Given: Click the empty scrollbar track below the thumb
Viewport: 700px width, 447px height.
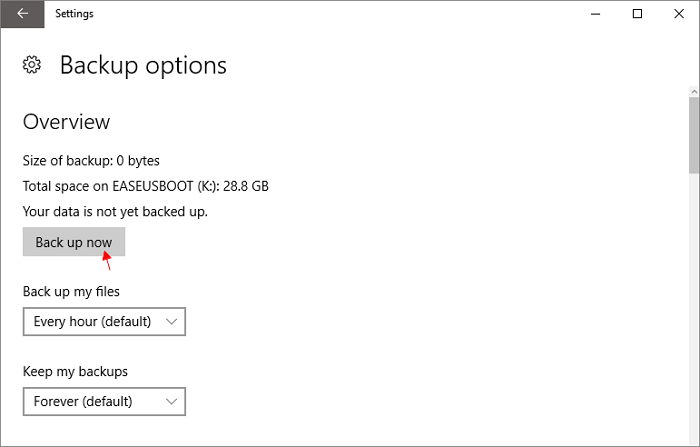Looking at the screenshot, I should click(x=694, y=308).
